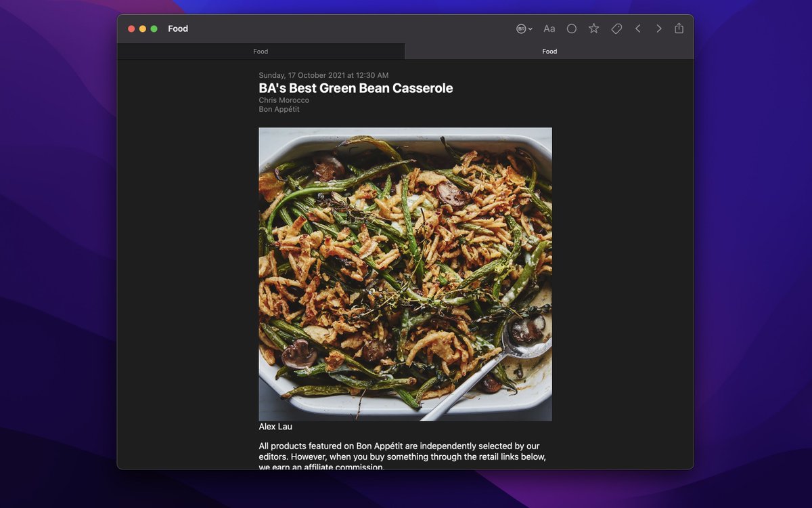Star this article as favorite
The width and height of the screenshot is (812, 508).
(x=593, y=28)
